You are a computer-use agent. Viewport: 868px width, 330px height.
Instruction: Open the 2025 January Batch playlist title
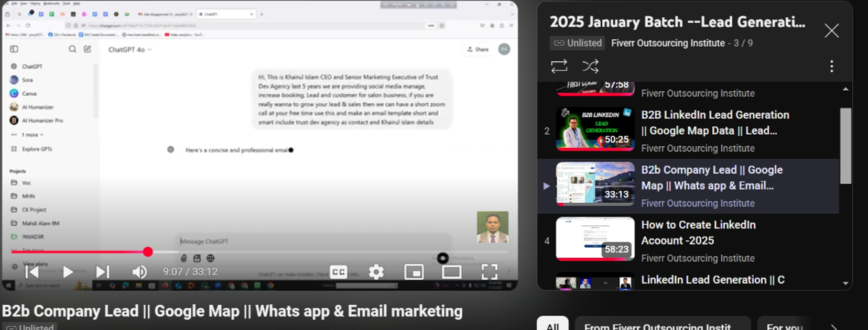[x=678, y=22]
